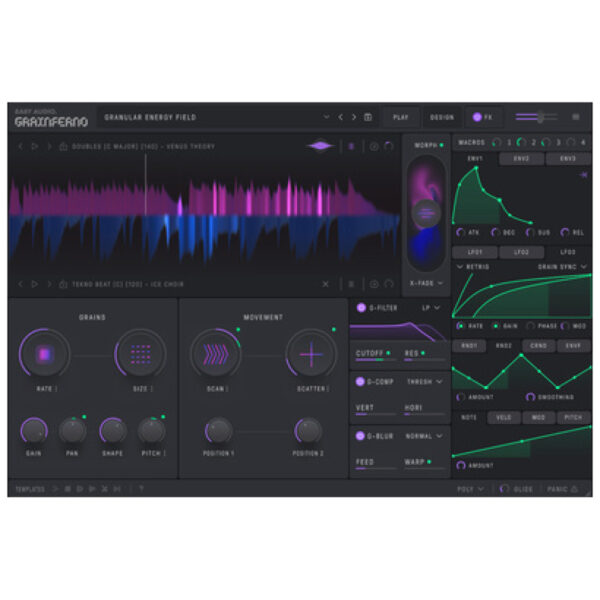The width and height of the screenshot is (600, 600).
Task: Click the morph pad handle
Action: point(426,213)
